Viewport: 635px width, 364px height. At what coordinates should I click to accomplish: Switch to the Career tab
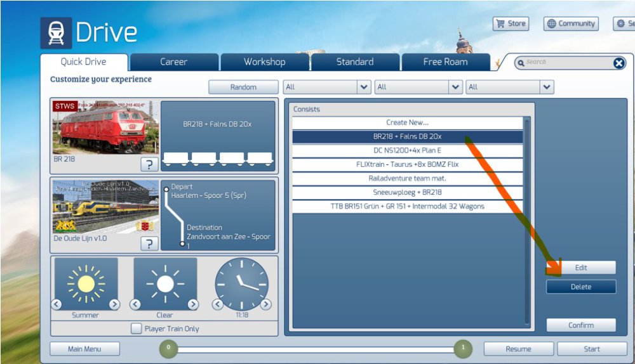[x=173, y=62]
